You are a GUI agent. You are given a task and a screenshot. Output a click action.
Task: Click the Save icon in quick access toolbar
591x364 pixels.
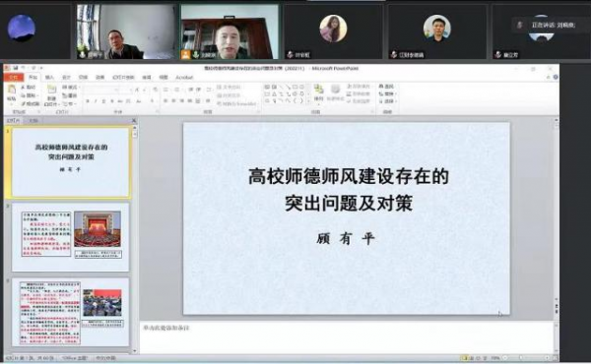[16, 68]
